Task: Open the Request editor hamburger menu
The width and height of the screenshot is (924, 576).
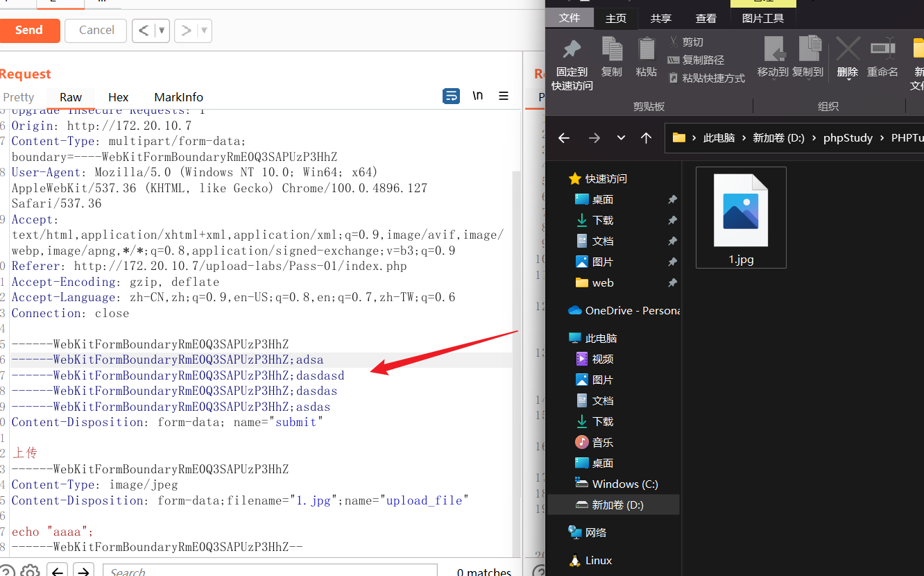Action: coord(504,96)
